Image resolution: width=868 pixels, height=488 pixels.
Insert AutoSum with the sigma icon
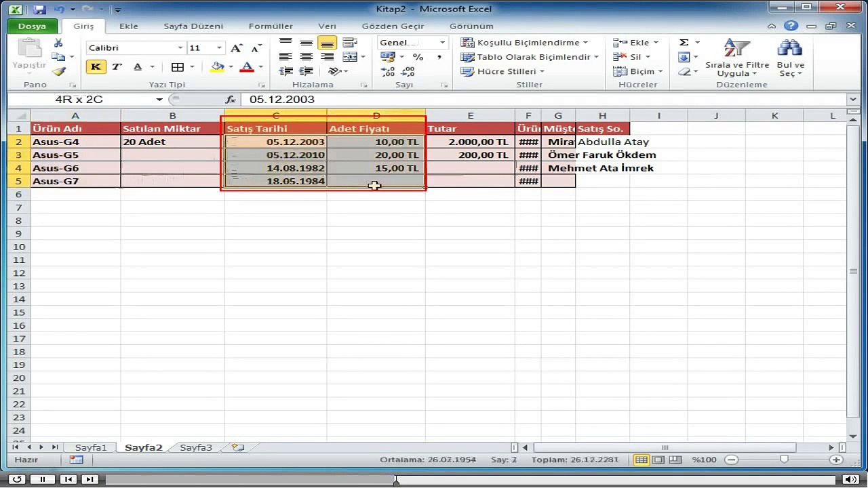pyautogui.click(x=684, y=43)
